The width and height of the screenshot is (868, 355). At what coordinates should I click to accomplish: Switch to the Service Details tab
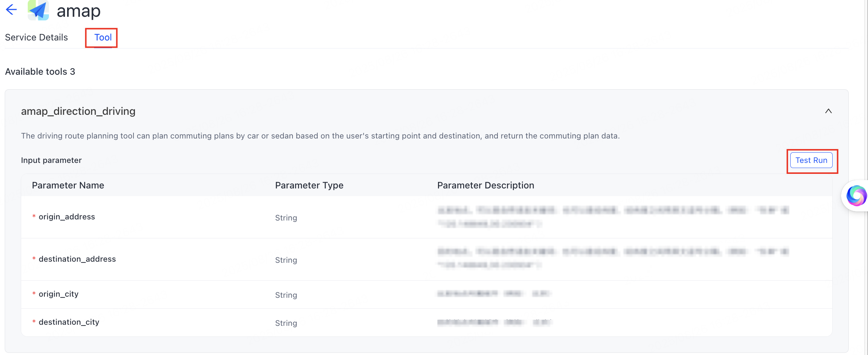coord(36,38)
